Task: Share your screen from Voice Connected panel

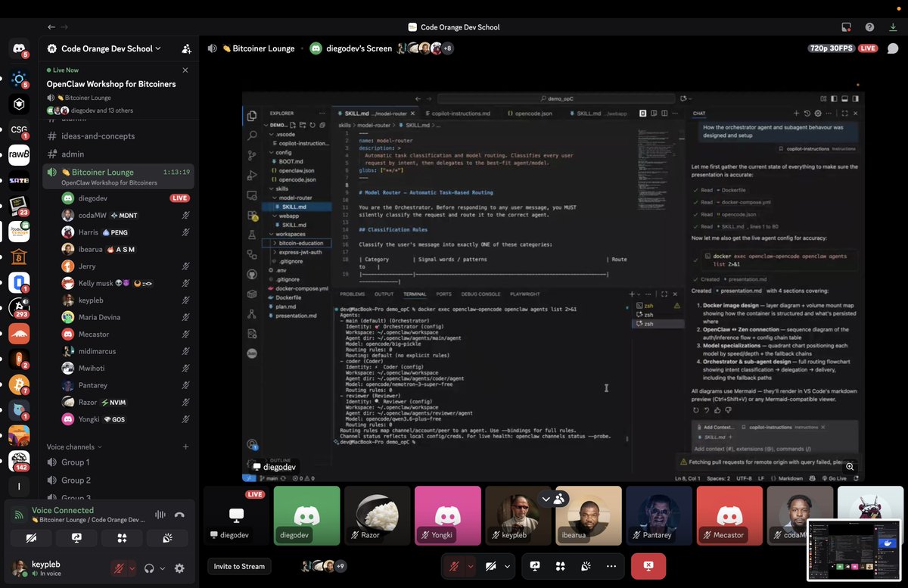Action: coord(76,537)
